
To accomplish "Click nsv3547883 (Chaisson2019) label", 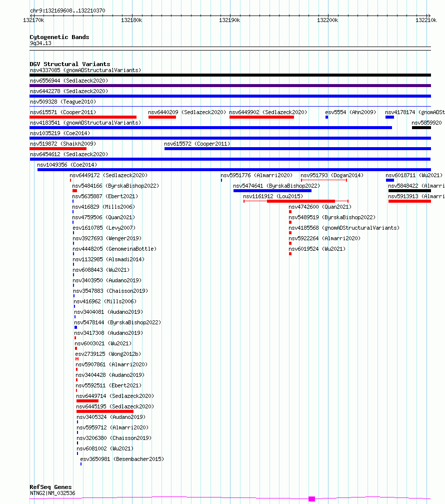I will click(x=110, y=291).
